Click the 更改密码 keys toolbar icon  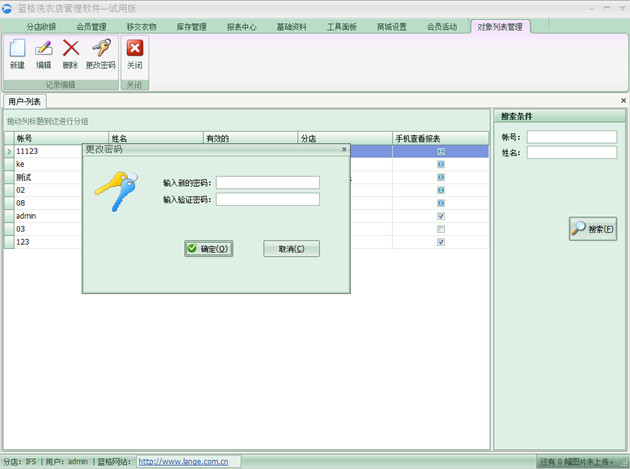100,48
